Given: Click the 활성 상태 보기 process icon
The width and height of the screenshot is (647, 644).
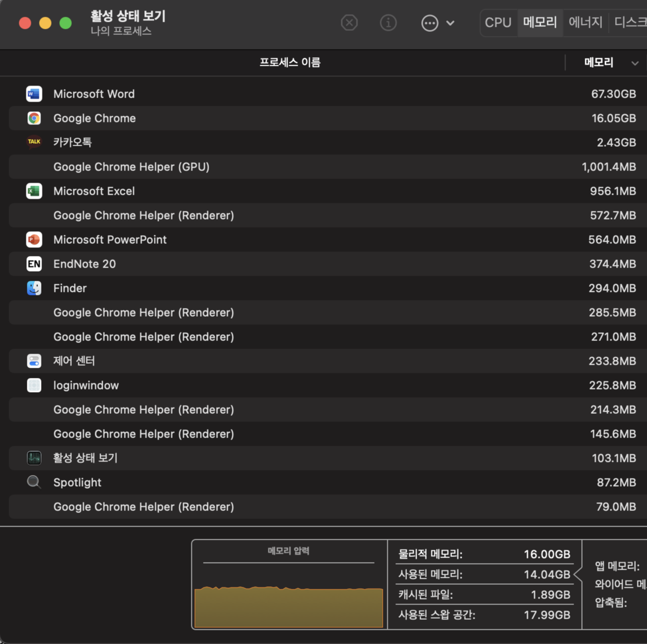Looking at the screenshot, I should click(x=34, y=458).
